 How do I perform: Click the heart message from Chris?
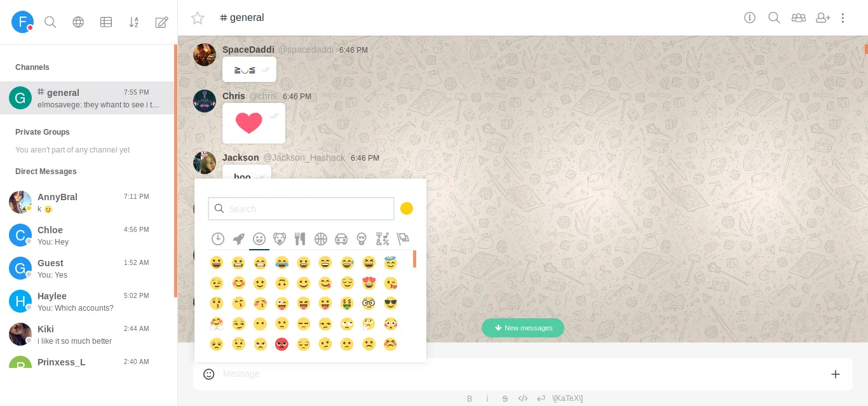[x=249, y=123]
